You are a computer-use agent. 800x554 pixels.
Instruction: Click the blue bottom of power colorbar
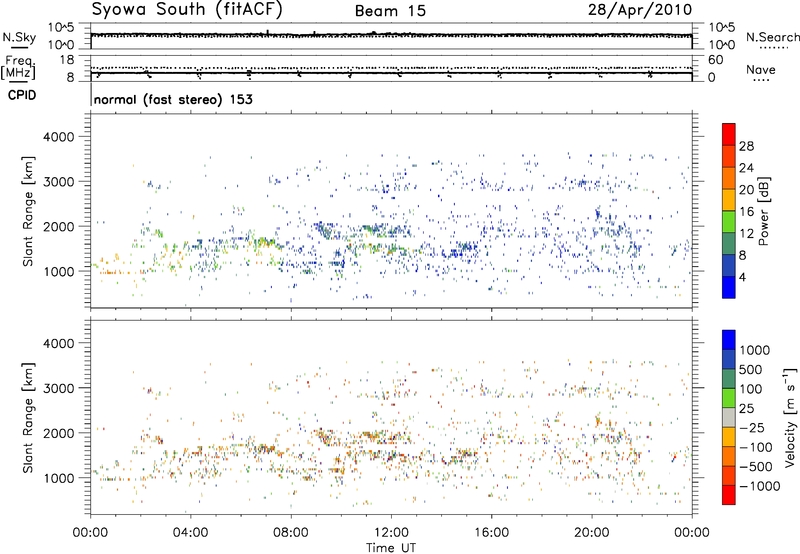[729, 287]
